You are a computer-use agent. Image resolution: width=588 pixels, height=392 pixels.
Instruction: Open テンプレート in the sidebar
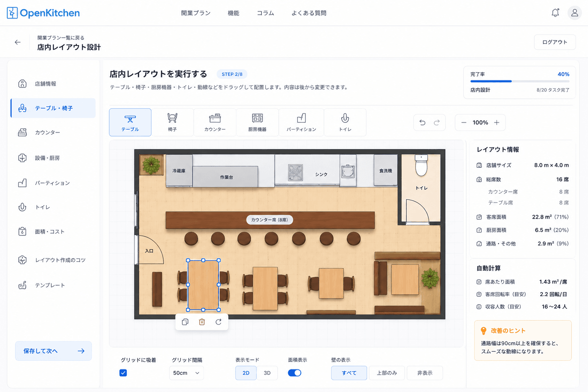(53, 285)
